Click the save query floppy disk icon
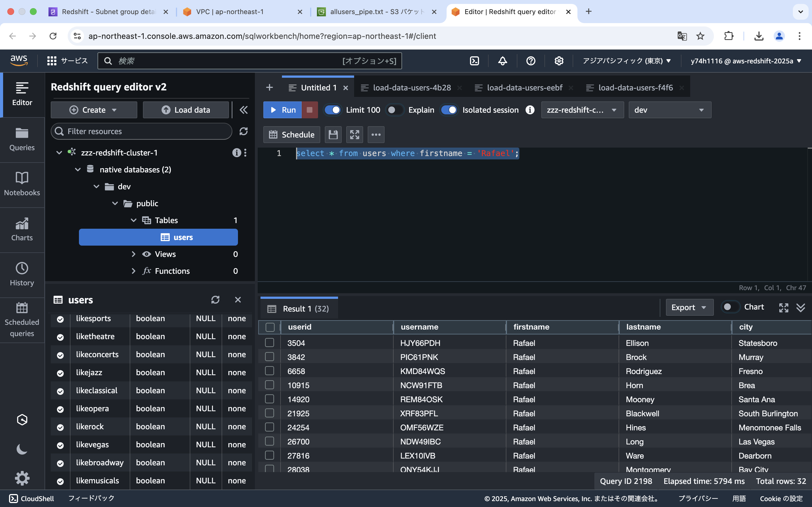The width and height of the screenshot is (812, 507). coord(333,135)
